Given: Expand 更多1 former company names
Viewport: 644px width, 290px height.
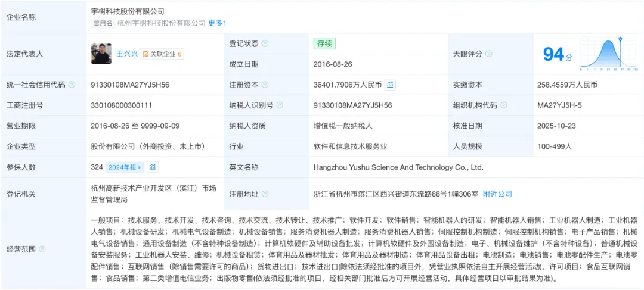Looking at the screenshot, I should pyautogui.click(x=217, y=23).
